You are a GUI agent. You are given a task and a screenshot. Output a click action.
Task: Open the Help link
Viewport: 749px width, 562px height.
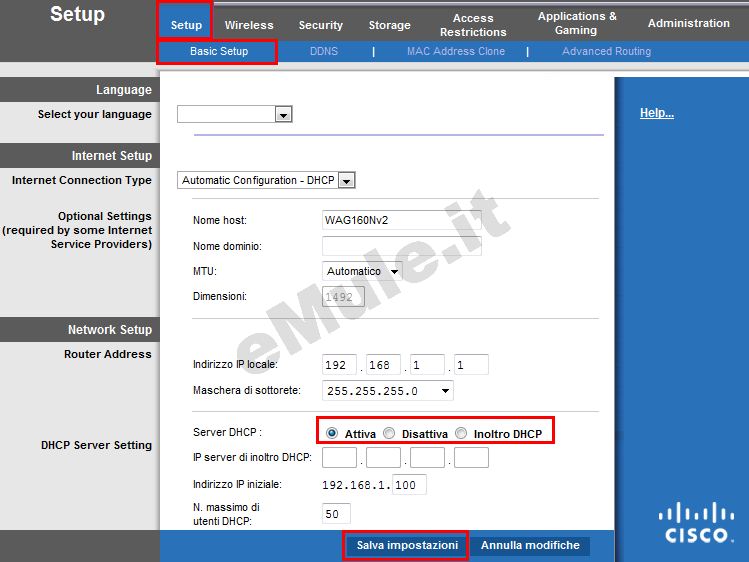click(657, 113)
